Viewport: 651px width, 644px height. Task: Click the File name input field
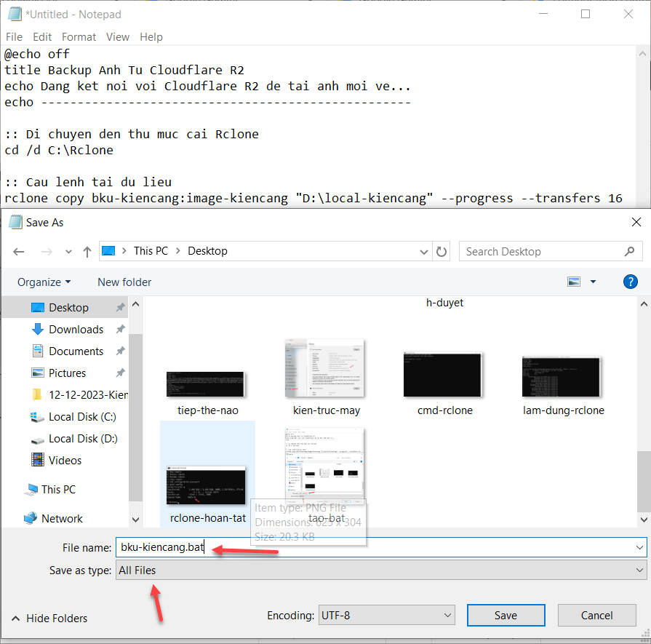pos(378,547)
